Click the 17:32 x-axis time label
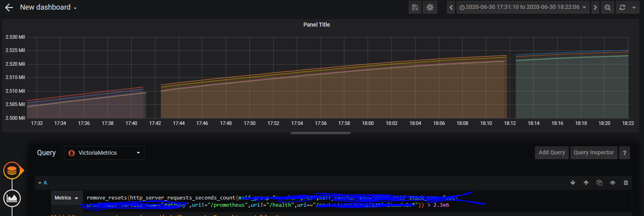Image resolution: width=644 pixels, height=216 pixels. click(37, 123)
